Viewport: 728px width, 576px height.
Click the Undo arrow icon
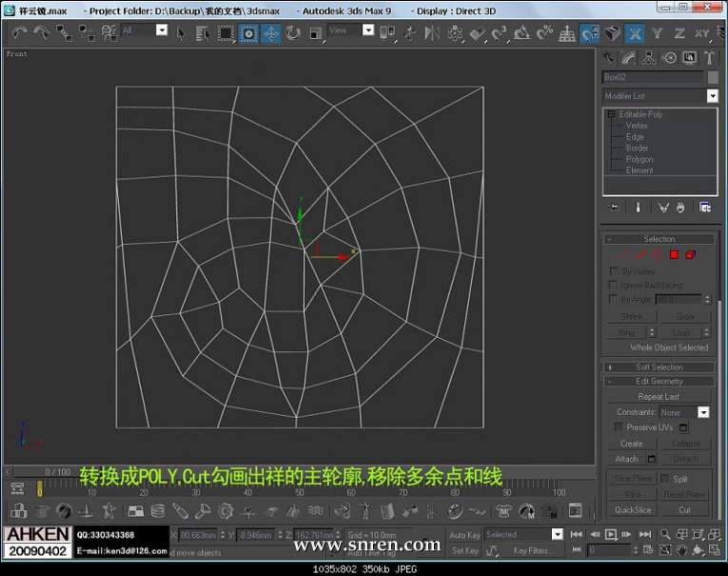(x=19, y=33)
